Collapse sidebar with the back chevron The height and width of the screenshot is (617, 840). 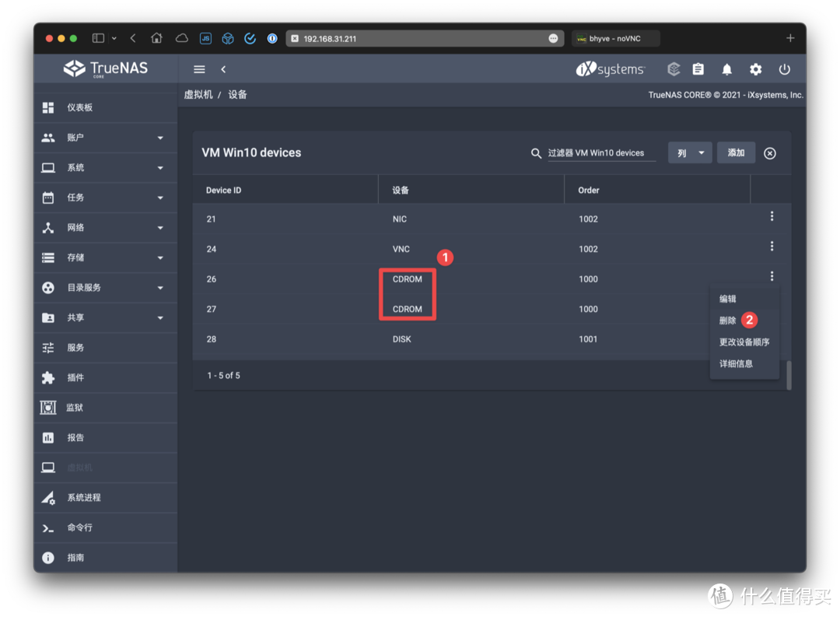223,69
